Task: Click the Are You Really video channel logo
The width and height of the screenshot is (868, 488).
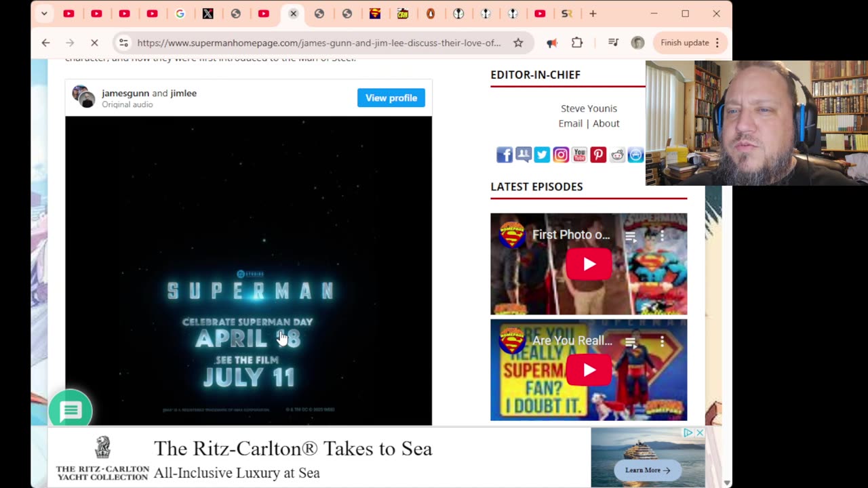Action: (512, 341)
